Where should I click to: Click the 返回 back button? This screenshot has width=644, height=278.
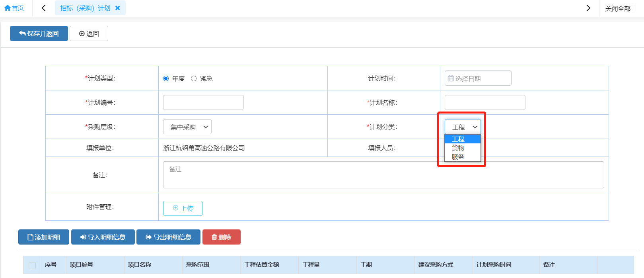tap(89, 33)
